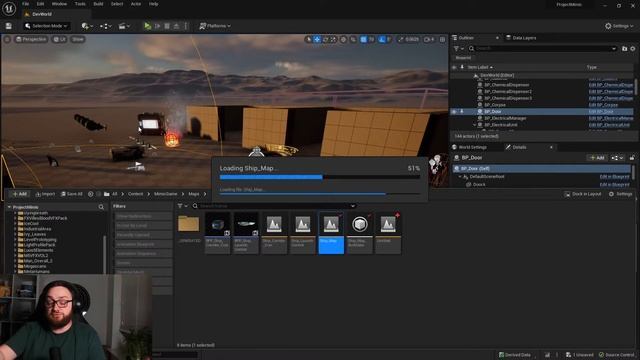This screenshot has height=360, width=640.
Task: Open the Outliner settings gear
Action: point(633,48)
